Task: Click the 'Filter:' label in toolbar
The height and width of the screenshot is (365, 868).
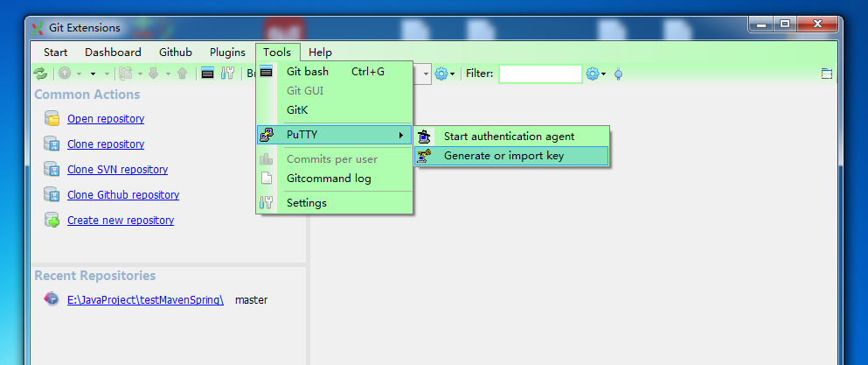Action: click(x=479, y=74)
